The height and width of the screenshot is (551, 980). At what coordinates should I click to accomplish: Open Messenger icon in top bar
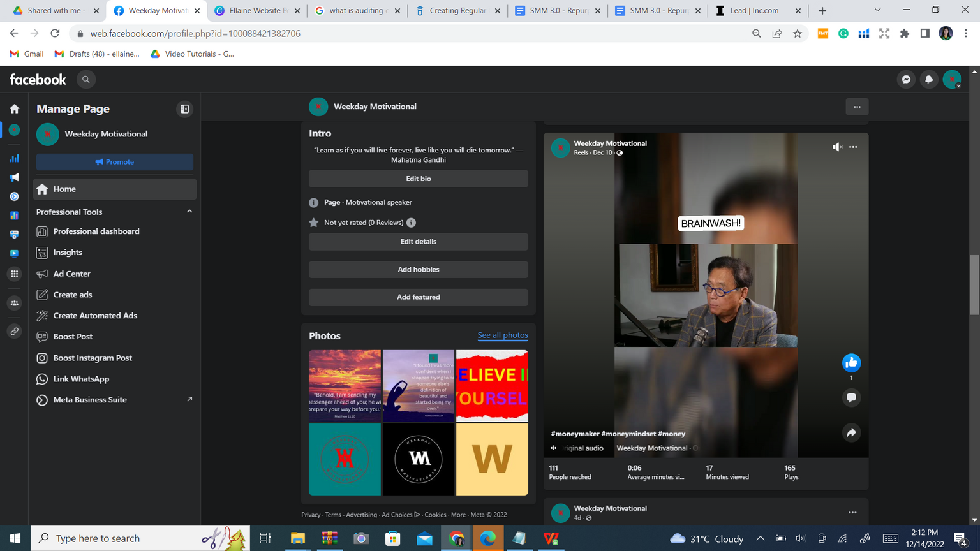[x=906, y=79]
